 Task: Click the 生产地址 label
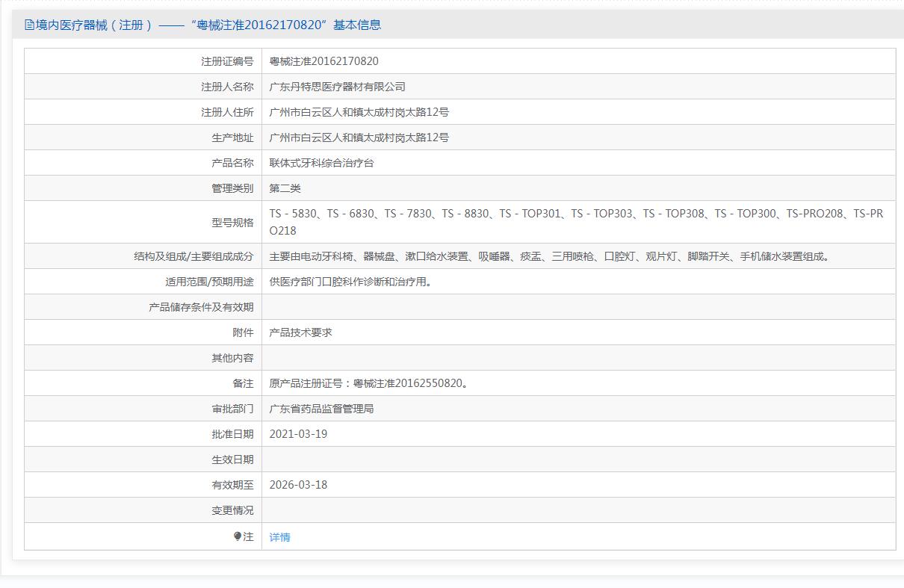[232, 137]
